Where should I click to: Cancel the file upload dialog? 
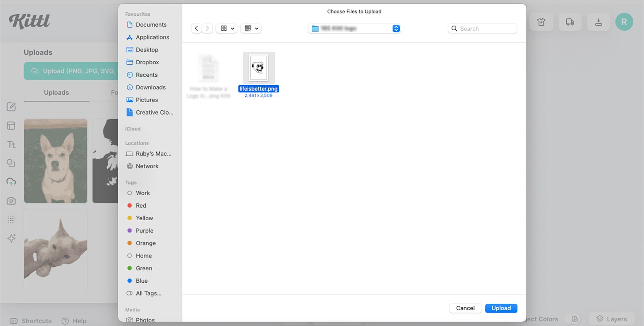click(x=465, y=308)
